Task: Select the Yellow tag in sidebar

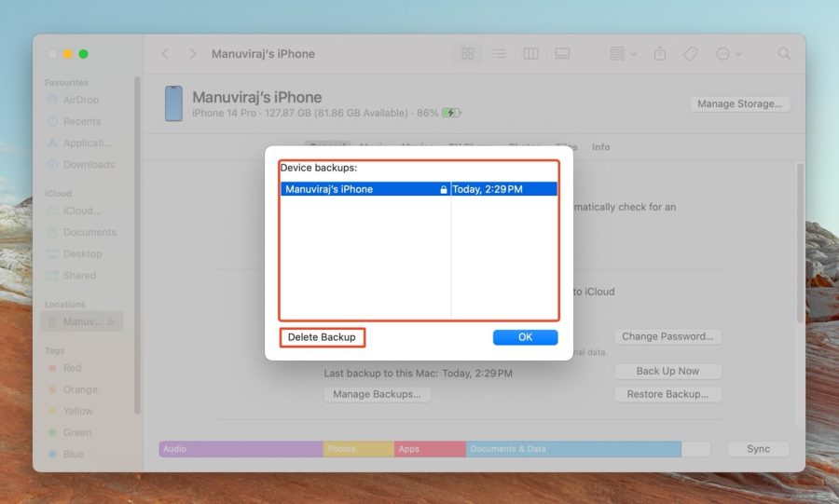Action: pos(71,411)
